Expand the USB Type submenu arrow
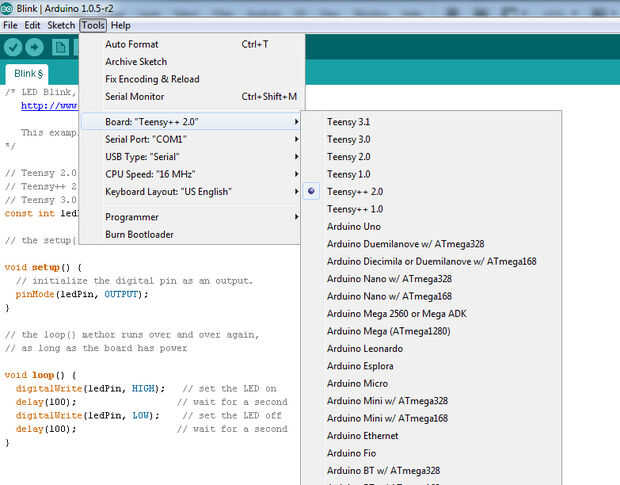Image resolution: width=620 pixels, height=485 pixels. [x=296, y=157]
